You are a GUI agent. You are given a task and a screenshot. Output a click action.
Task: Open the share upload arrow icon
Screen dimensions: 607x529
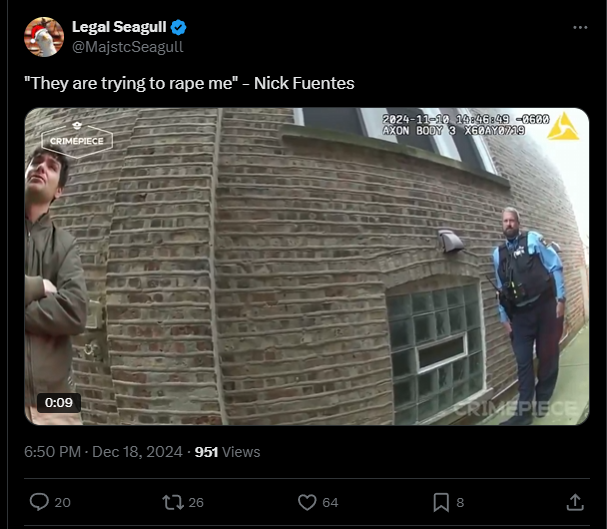575,502
